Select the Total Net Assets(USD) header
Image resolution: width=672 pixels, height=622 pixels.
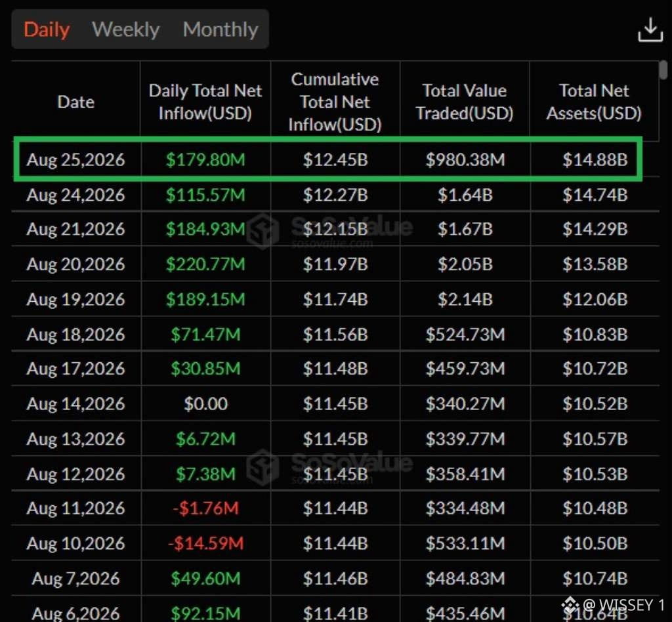(x=594, y=102)
